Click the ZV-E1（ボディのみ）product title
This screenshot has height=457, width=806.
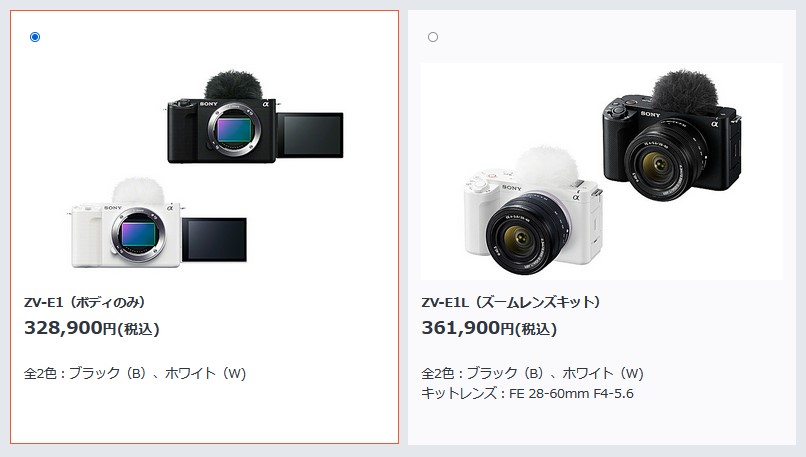pyautogui.click(x=84, y=302)
